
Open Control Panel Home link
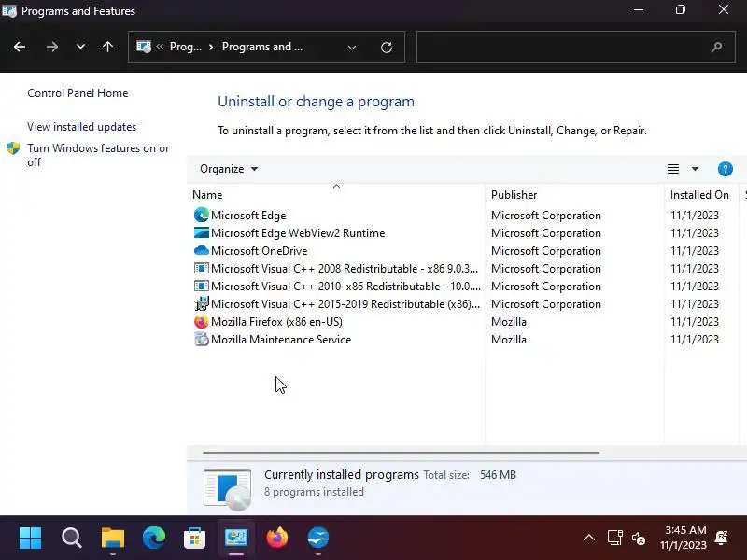click(x=78, y=92)
